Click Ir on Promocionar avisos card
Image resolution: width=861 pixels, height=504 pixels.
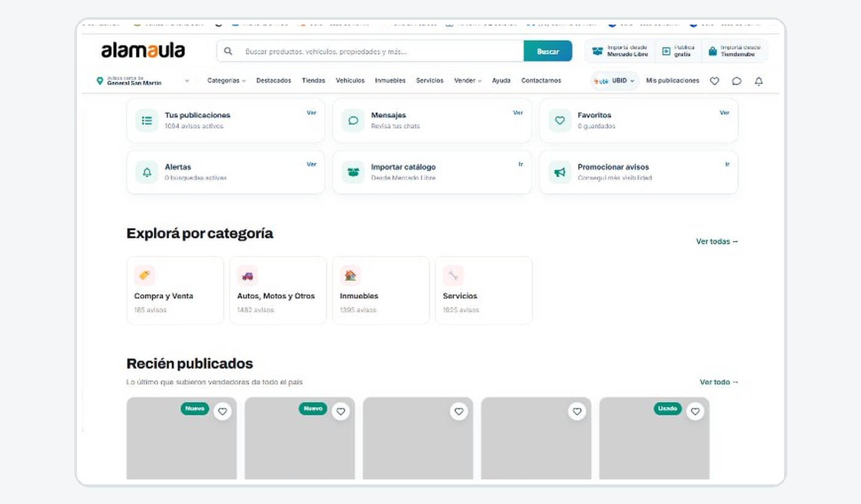727,165
